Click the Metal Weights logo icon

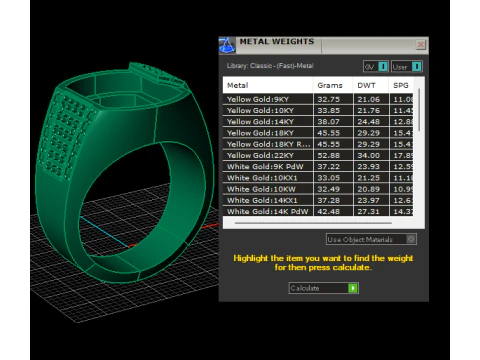pos(227,45)
